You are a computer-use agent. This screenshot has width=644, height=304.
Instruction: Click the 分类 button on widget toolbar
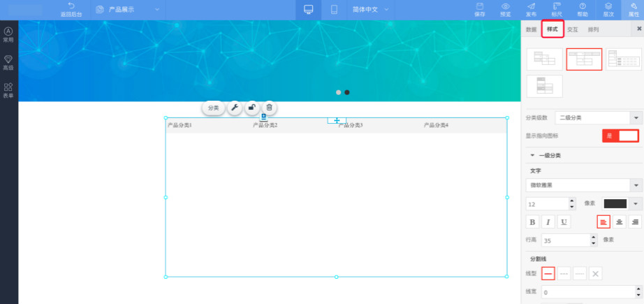coord(214,108)
